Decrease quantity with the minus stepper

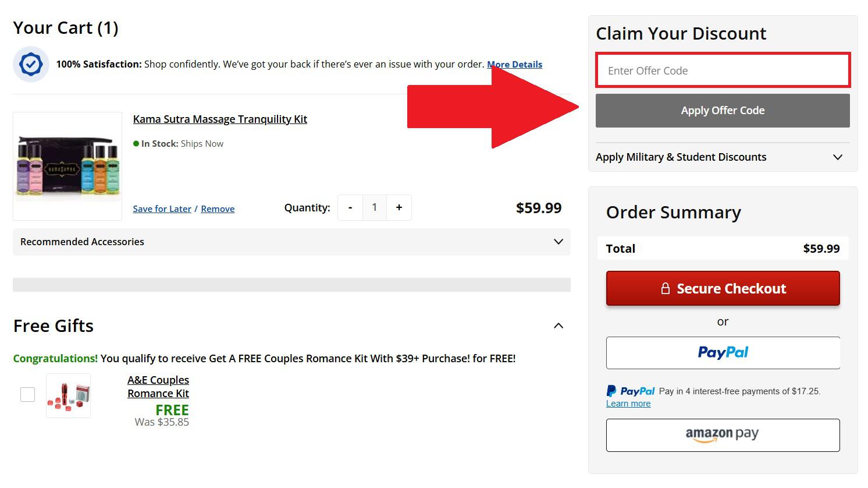(x=350, y=207)
